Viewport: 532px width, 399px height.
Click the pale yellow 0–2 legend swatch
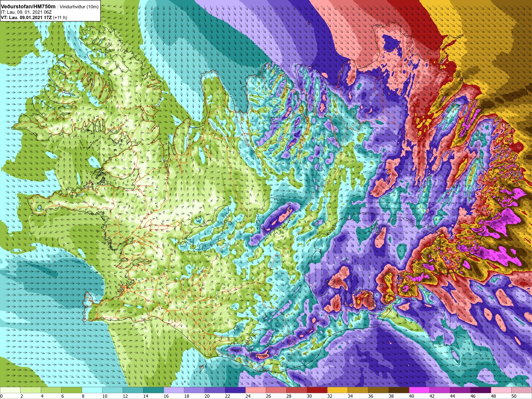10,389
